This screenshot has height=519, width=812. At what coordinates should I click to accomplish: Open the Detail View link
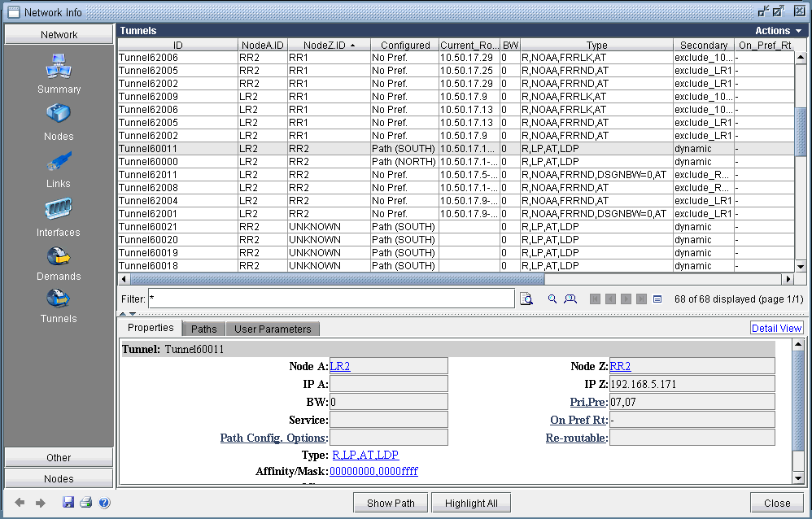tap(776, 329)
